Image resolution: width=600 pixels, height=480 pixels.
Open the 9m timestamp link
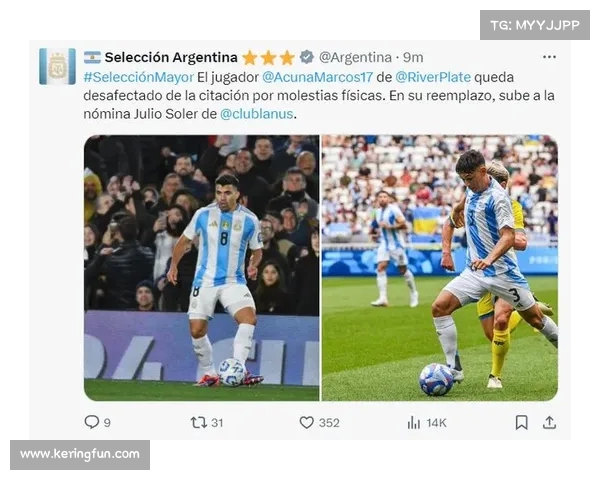pyautogui.click(x=413, y=57)
